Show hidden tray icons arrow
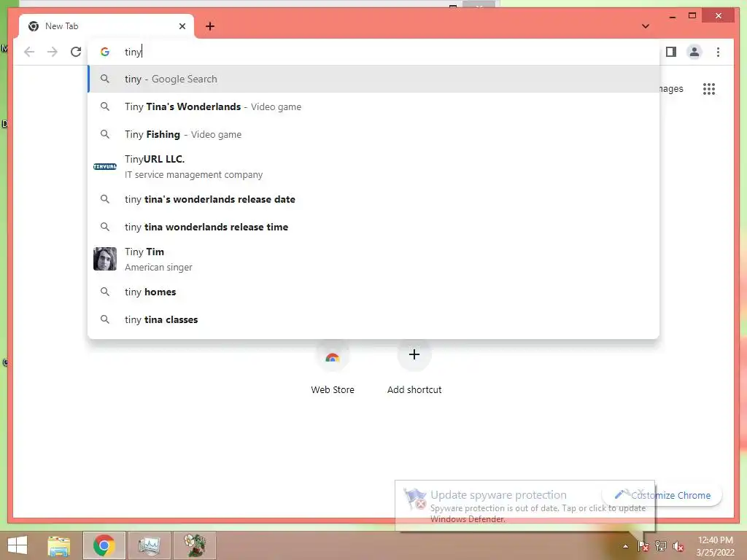This screenshot has height=560, width=747. tap(625, 546)
